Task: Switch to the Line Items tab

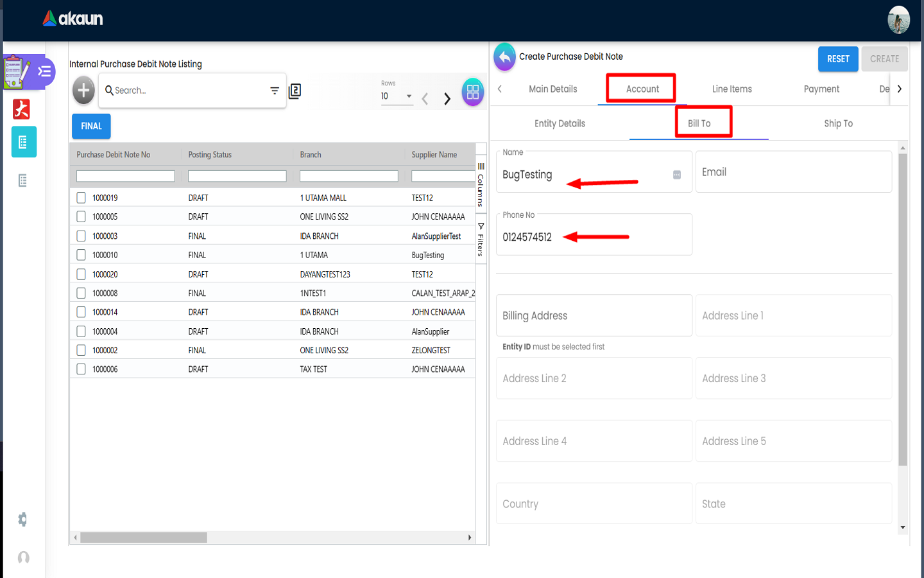Action: (732, 89)
